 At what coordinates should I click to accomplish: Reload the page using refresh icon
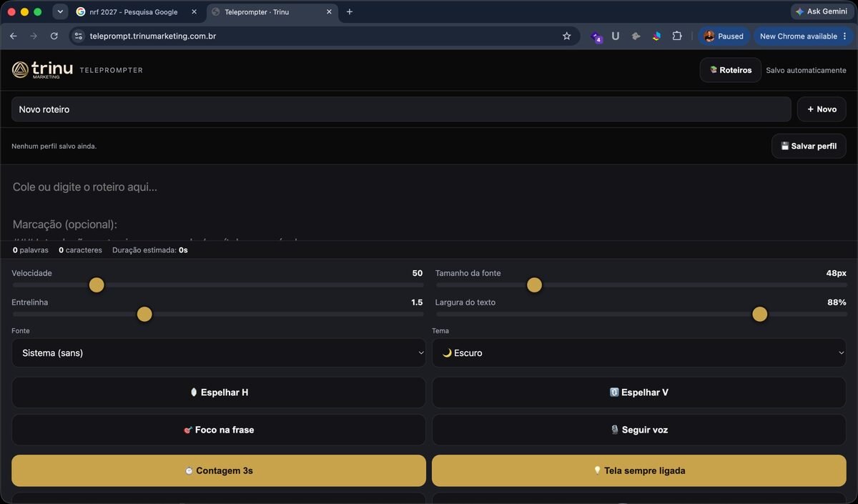tap(54, 36)
